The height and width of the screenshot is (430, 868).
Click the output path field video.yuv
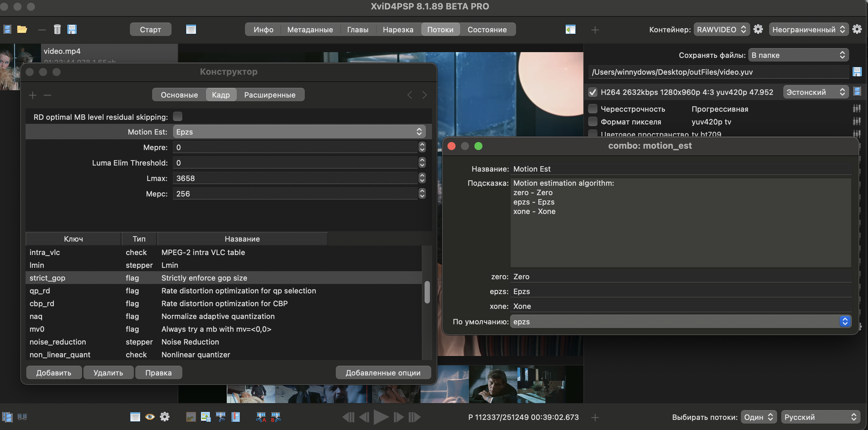pos(718,72)
